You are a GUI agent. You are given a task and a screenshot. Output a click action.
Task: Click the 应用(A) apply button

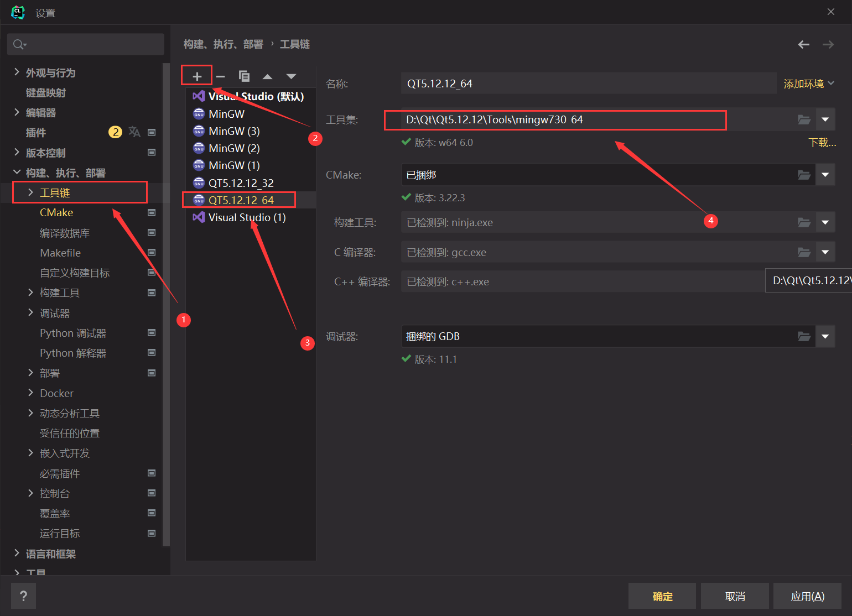point(807,596)
